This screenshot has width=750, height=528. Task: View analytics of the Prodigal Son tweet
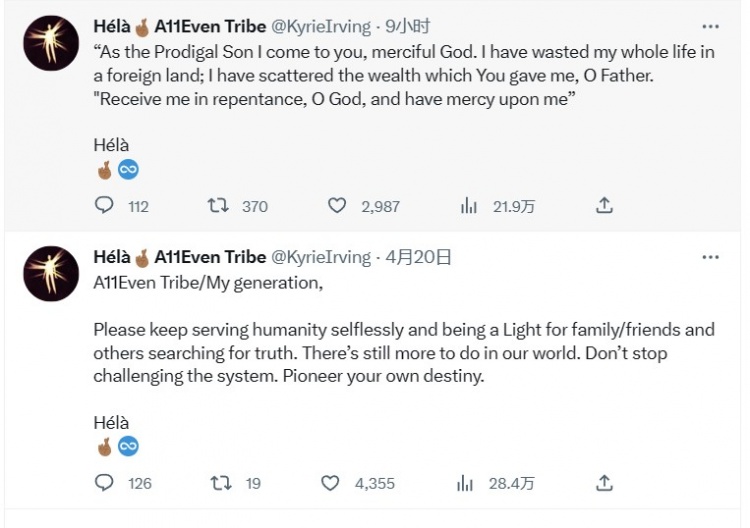coord(467,206)
